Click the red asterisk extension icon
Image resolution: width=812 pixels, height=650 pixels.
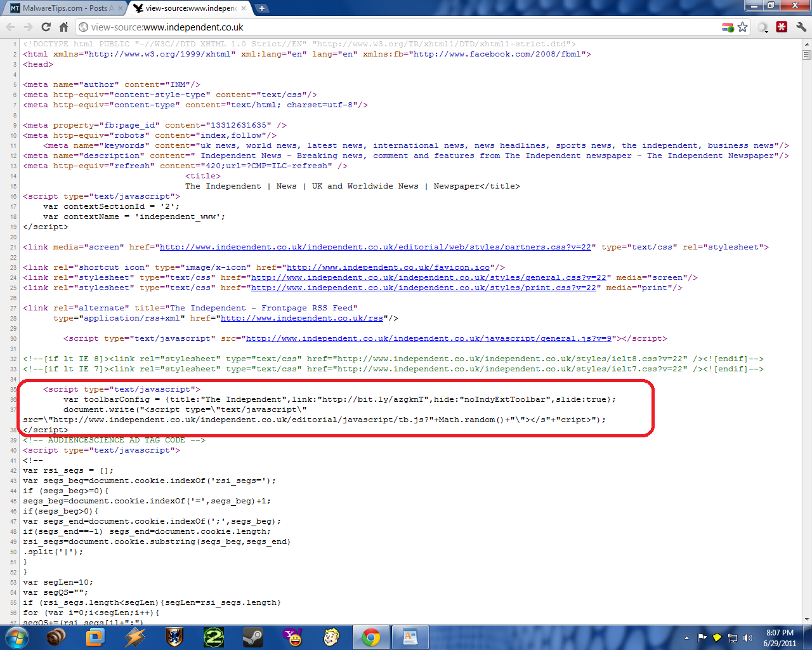[782, 27]
